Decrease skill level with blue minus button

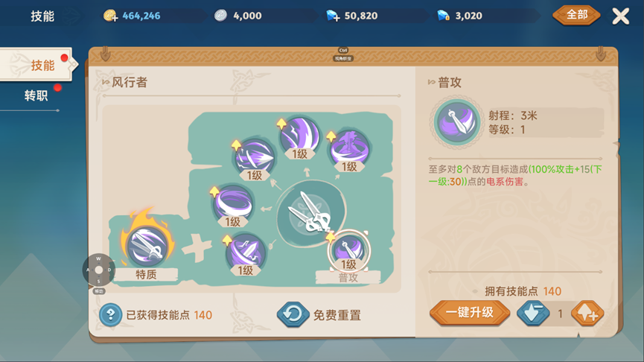click(533, 313)
